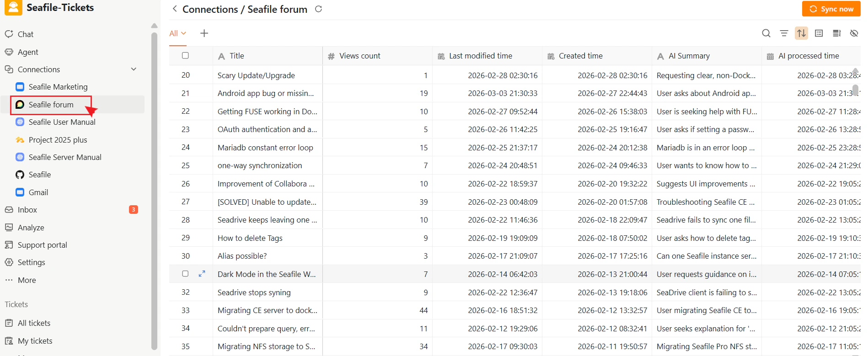
Task: Select the 'Alias possible?' title cell
Action: tap(268, 256)
